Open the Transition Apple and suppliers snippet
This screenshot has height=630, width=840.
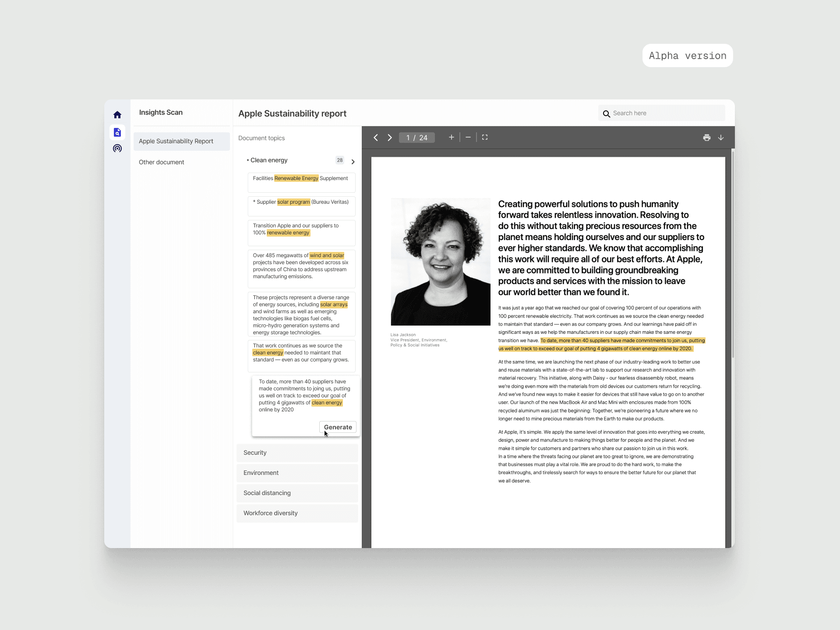301,233
